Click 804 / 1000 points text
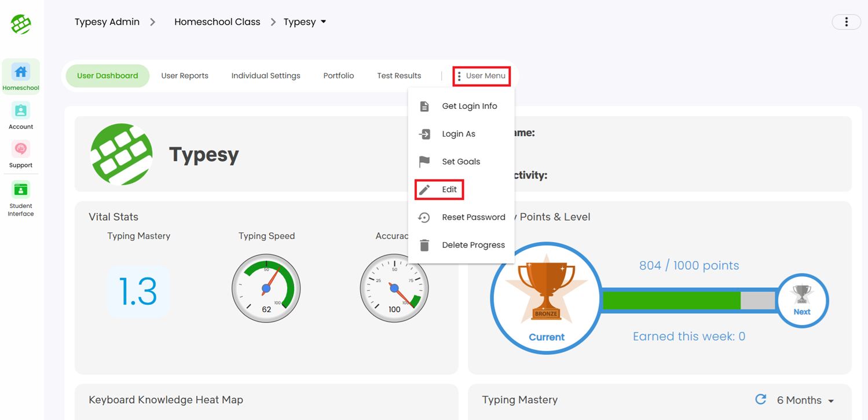This screenshot has width=868, height=420. tap(689, 266)
